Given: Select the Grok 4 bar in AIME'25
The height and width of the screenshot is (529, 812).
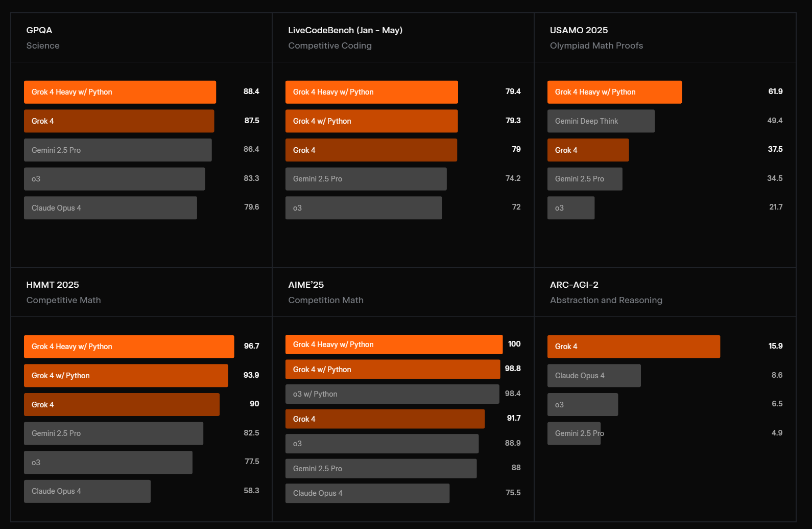Looking at the screenshot, I should tap(385, 419).
